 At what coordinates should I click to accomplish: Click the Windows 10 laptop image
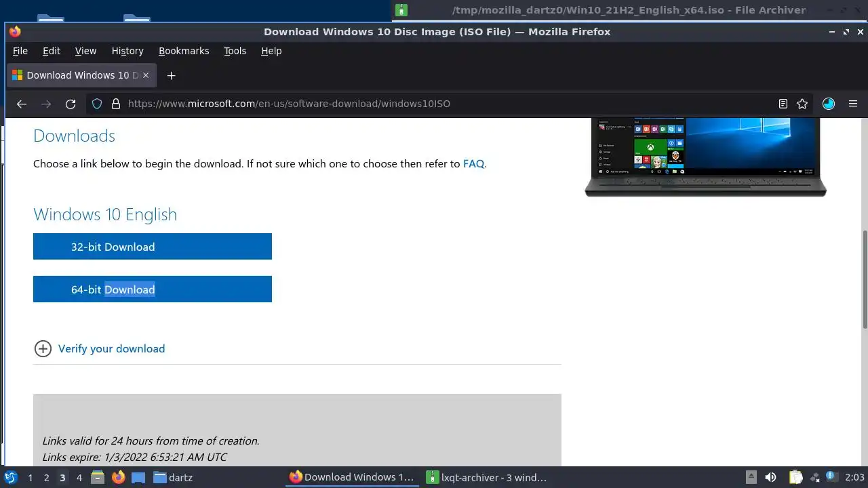tap(705, 157)
